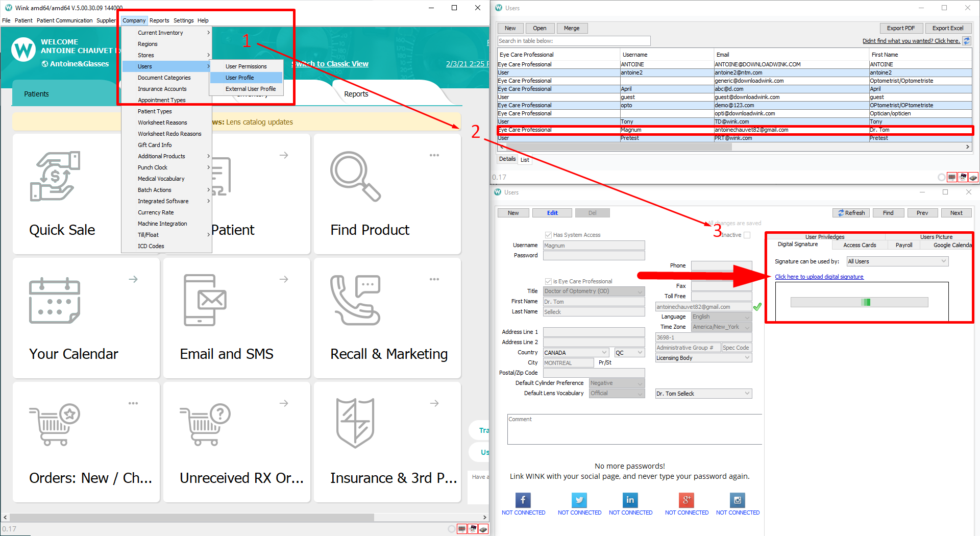980x536 pixels.
Task: Open Insurance & 3rd Party shield icon
Action: click(355, 423)
